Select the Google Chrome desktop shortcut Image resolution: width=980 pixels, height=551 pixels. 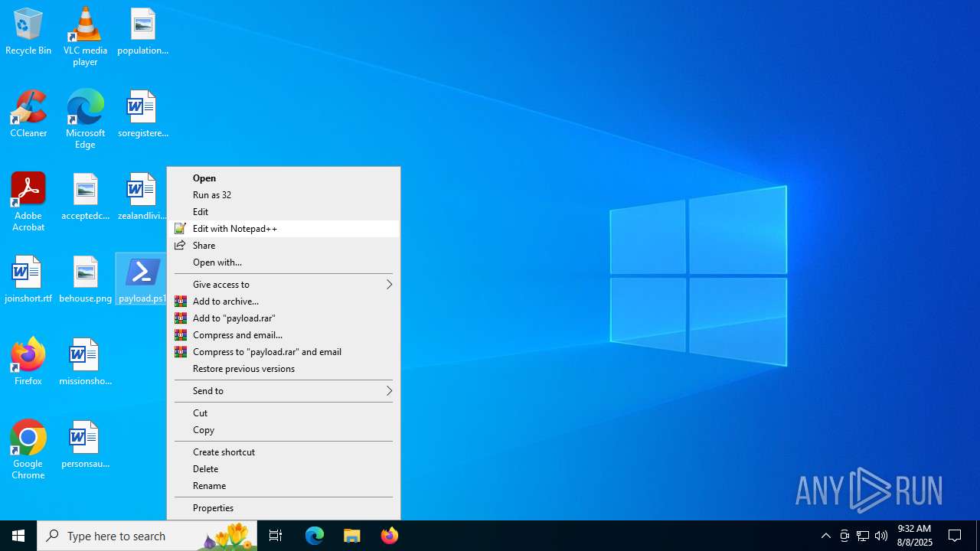(x=28, y=450)
